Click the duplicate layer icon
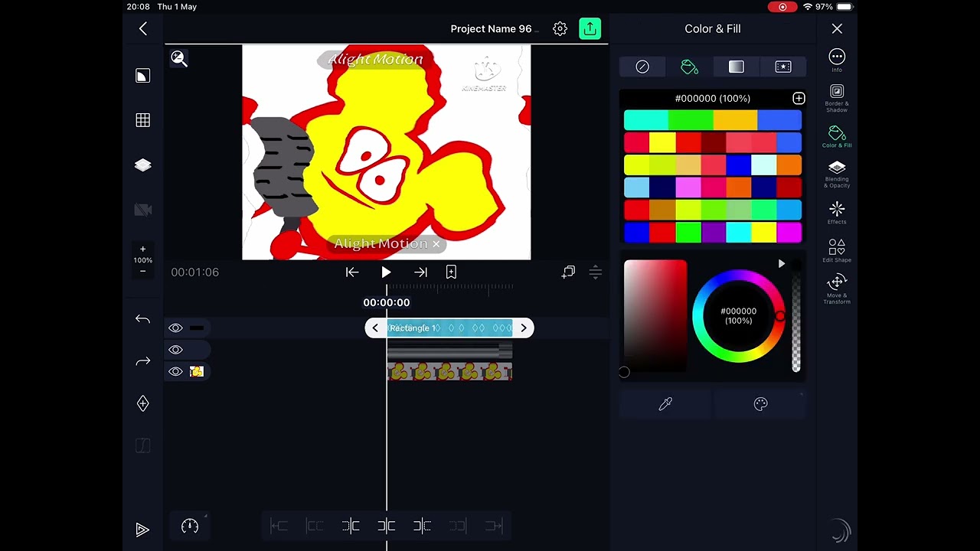This screenshot has height=551, width=980. pos(568,272)
